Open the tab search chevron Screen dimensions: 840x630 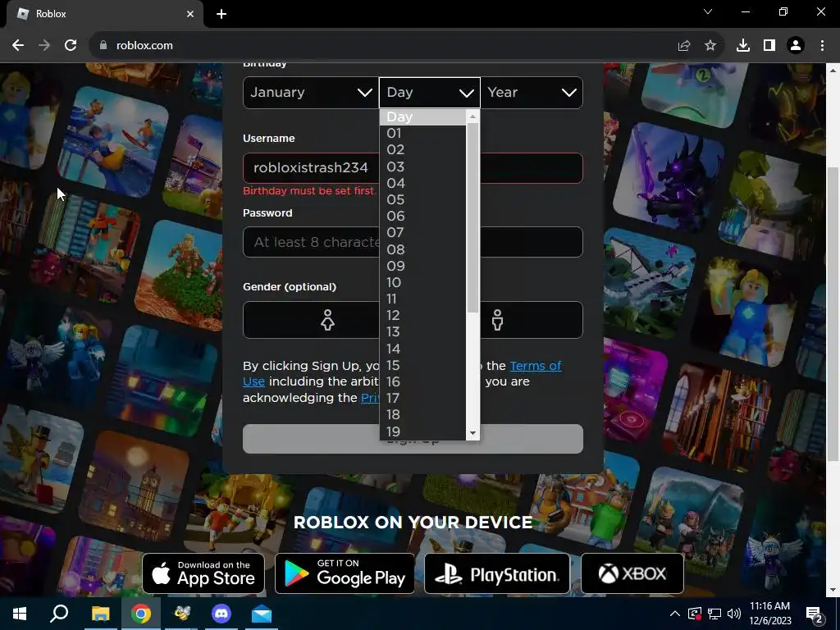coord(708,11)
